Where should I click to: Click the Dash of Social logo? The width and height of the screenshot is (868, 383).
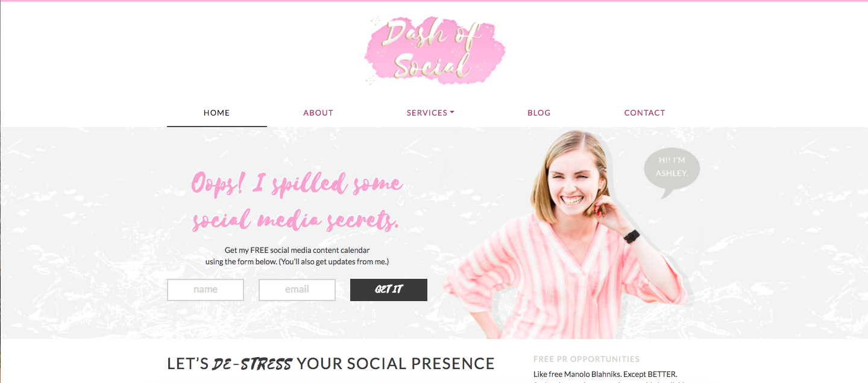(435, 51)
